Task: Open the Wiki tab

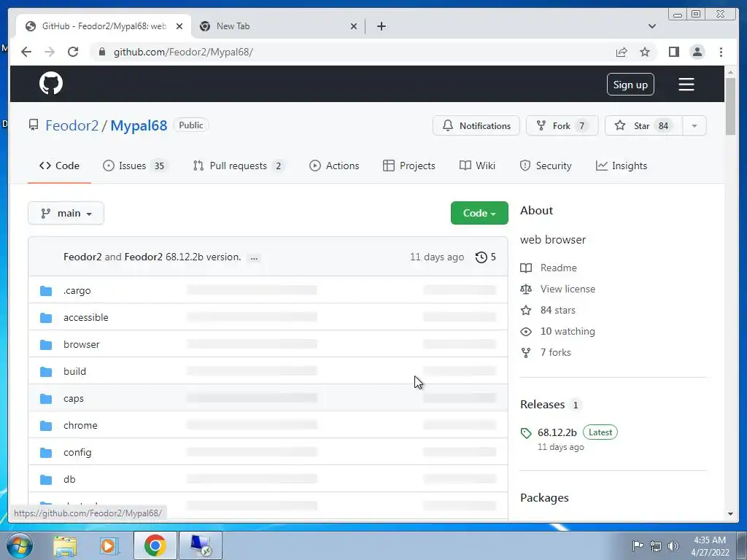Action: [477, 166]
